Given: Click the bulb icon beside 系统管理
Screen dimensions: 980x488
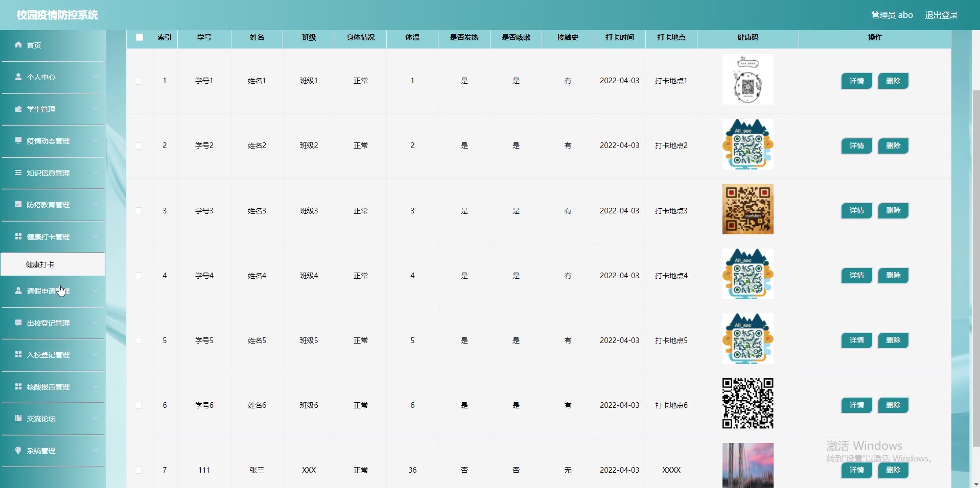Looking at the screenshot, I should click(x=18, y=450).
